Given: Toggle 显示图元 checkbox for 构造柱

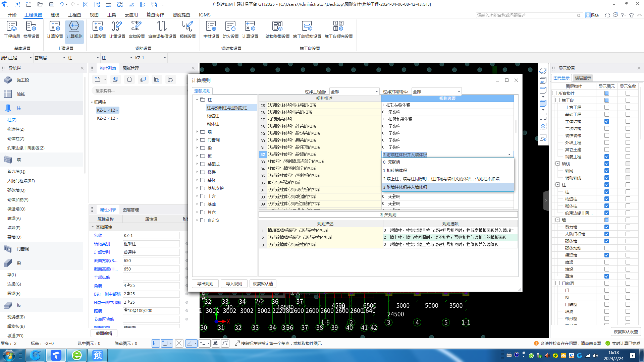Looking at the screenshot, I should click(607, 199).
